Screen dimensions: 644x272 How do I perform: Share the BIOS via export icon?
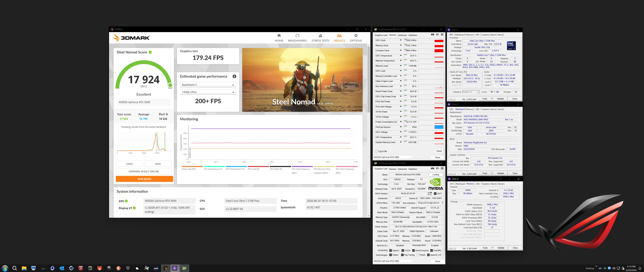tap(430, 193)
